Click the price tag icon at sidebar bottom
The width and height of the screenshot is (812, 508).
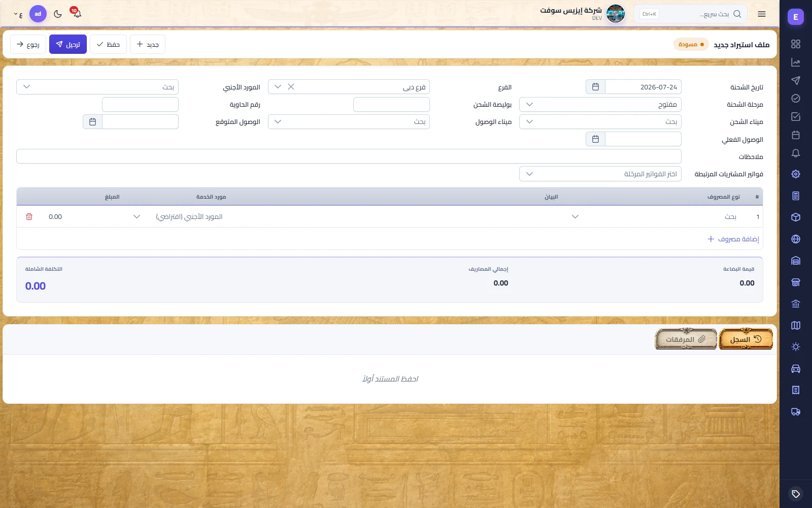(x=795, y=494)
